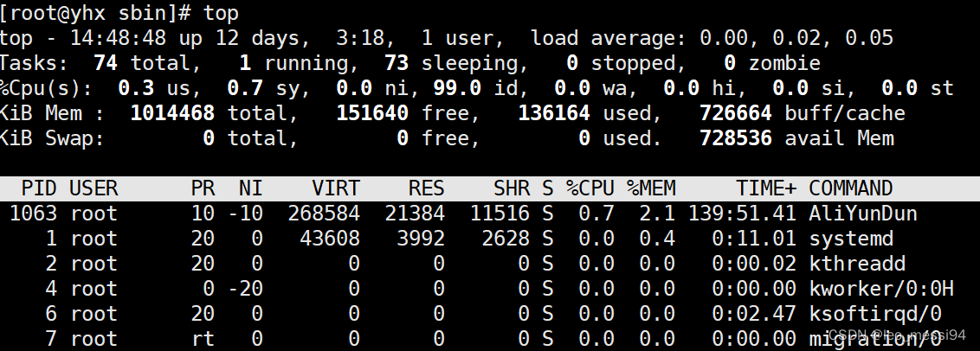The image size is (980, 351).
Task: Click the load average values
Action: click(x=796, y=38)
